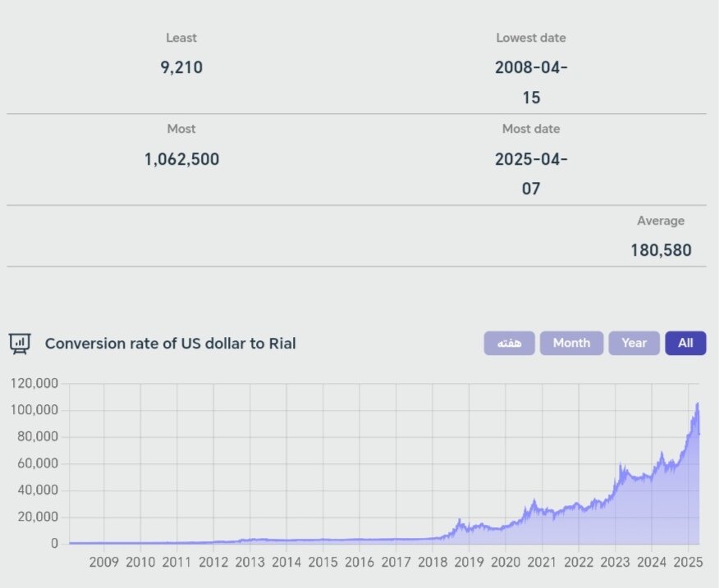The height and width of the screenshot is (588, 719).
Task: Click the Lowest date 2008-04-15
Action: (531, 82)
